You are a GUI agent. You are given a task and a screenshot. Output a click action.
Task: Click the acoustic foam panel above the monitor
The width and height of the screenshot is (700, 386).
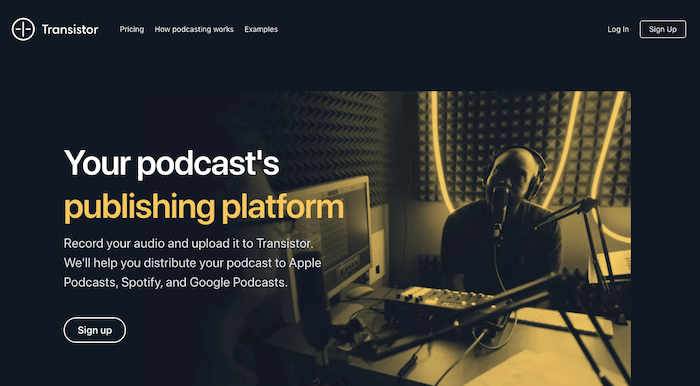coord(319,134)
